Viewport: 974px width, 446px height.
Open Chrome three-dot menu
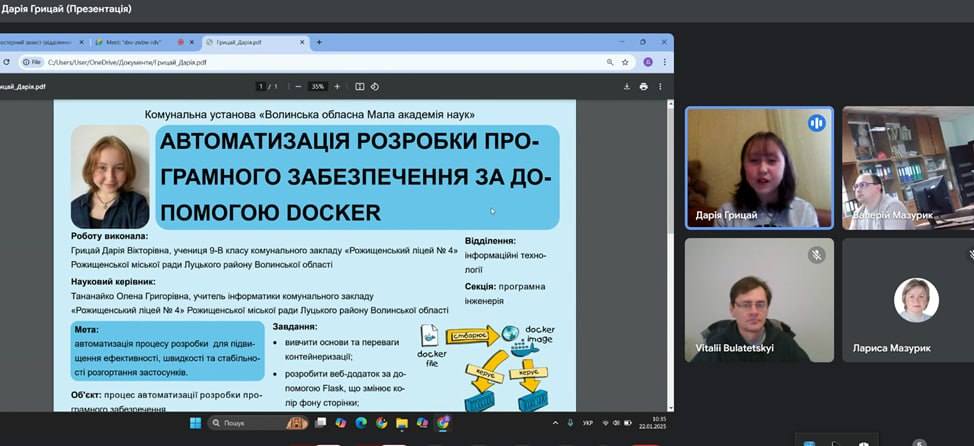[x=664, y=62]
